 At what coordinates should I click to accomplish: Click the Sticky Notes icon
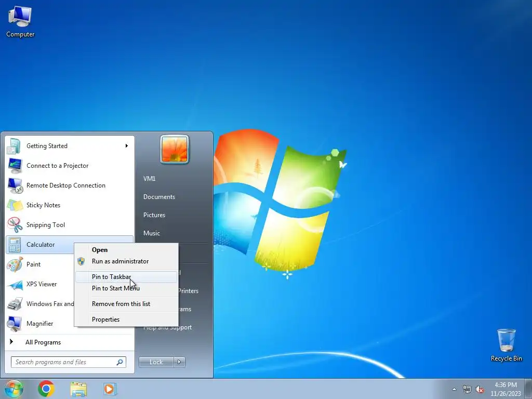point(15,205)
